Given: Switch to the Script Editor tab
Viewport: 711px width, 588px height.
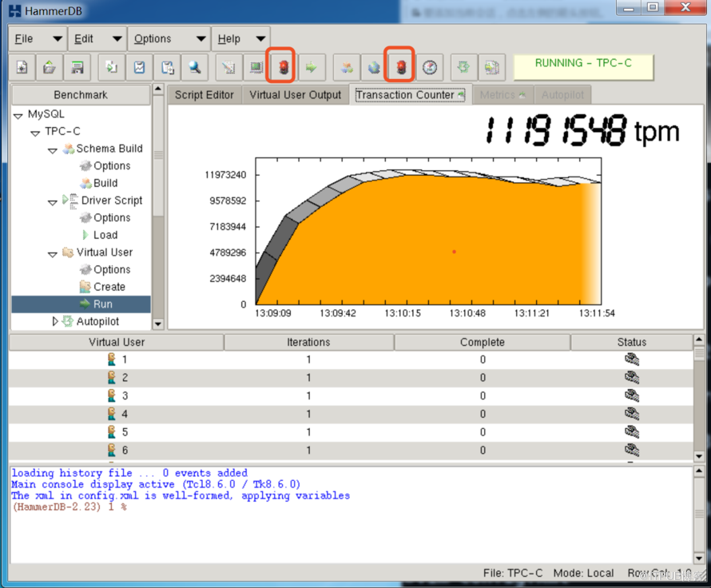Looking at the screenshot, I should 205,95.
